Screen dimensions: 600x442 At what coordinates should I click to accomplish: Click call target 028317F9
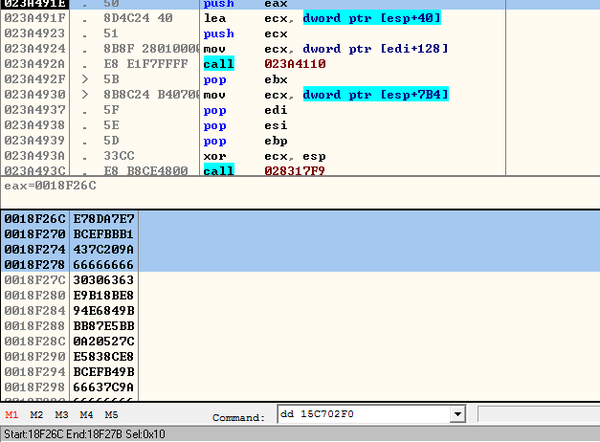(x=295, y=170)
